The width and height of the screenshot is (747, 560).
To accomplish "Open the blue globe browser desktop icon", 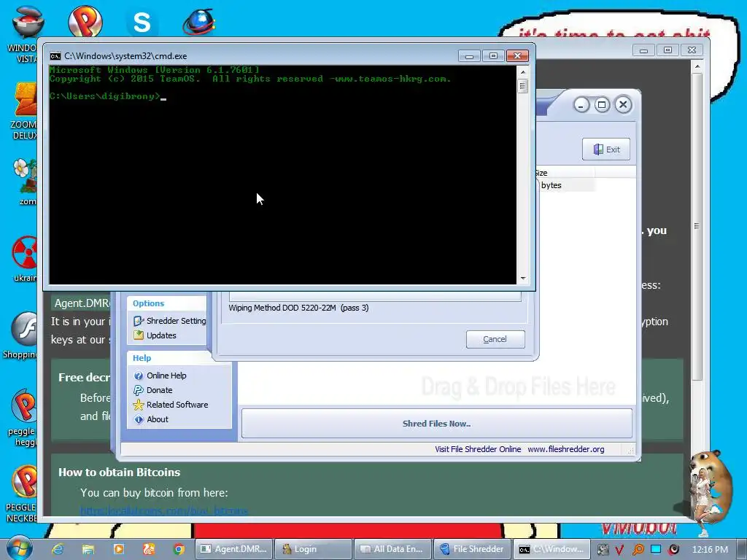I will (x=199, y=21).
